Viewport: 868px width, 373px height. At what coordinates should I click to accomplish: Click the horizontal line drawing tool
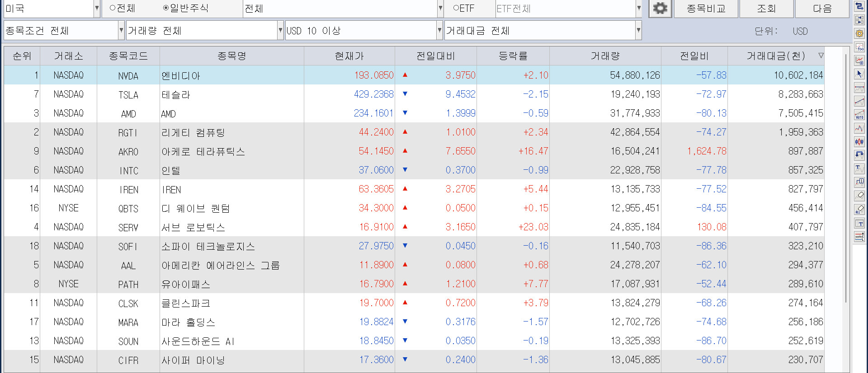859,88
